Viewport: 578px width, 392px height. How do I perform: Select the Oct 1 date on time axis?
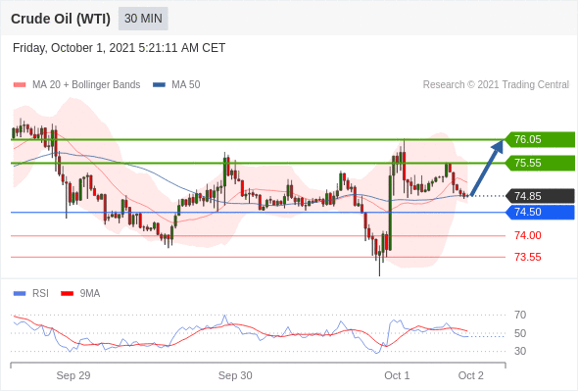tap(397, 375)
